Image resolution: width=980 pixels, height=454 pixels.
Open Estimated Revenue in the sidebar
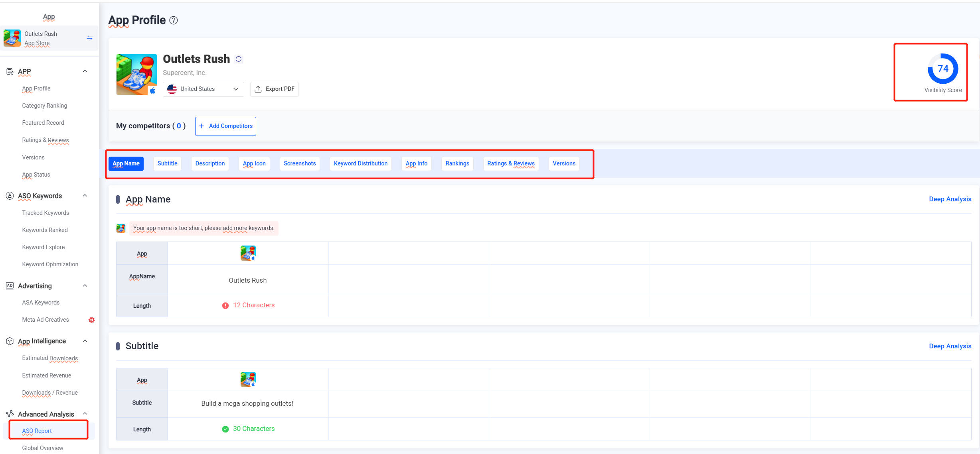(x=47, y=375)
